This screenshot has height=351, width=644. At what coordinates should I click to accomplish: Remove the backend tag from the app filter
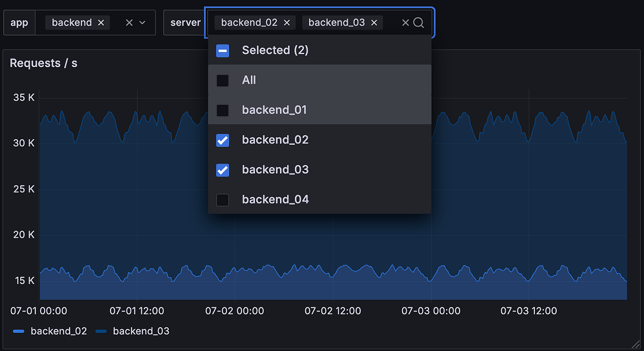(x=101, y=22)
